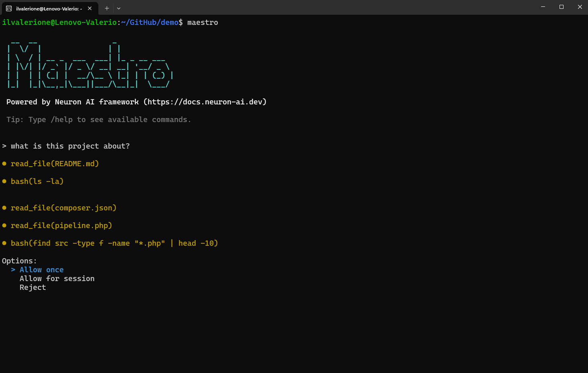The height and width of the screenshot is (373, 588).
Task: Click the bullet beside bash(ls -la)
Action: 4,181
